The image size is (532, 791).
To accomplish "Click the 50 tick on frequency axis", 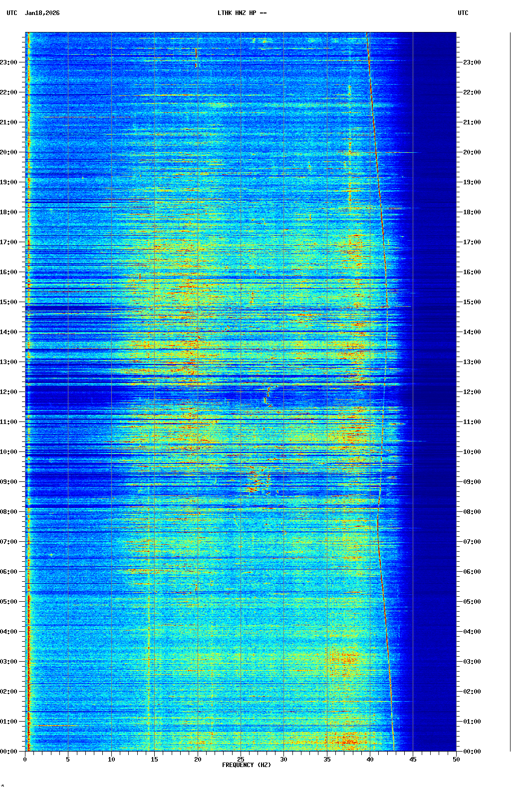I will coord(456,760).
